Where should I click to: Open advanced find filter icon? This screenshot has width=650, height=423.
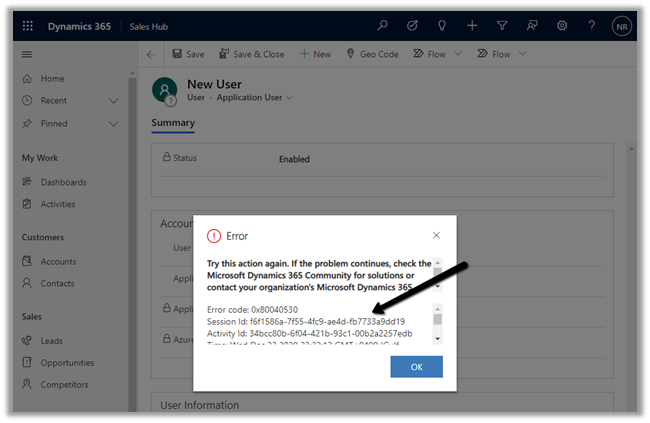click(502, 26)
